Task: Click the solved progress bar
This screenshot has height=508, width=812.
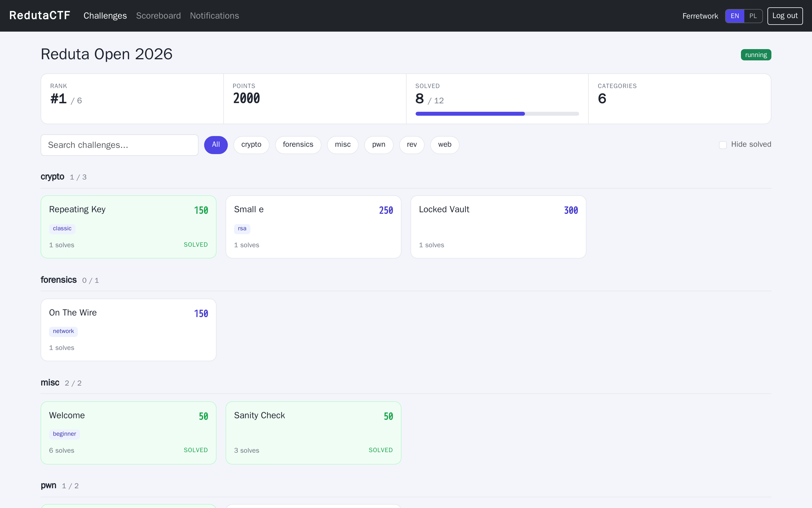Action: (x=497, y=114)
